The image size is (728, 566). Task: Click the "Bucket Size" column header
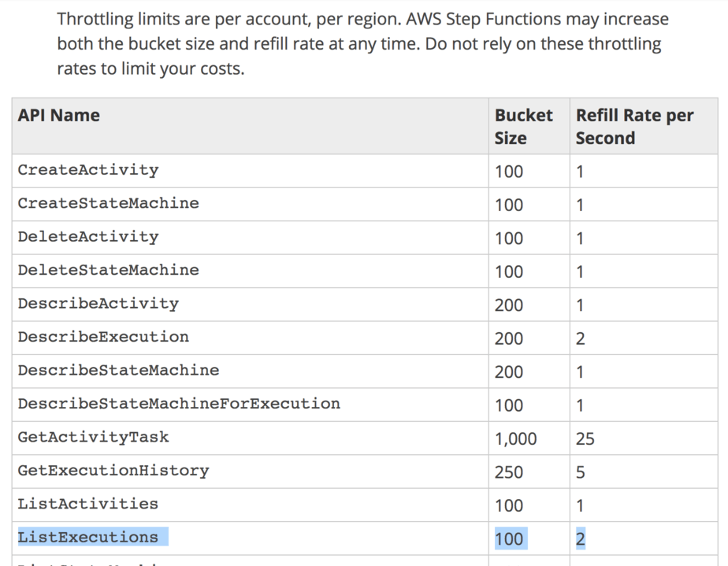point(523,126)
